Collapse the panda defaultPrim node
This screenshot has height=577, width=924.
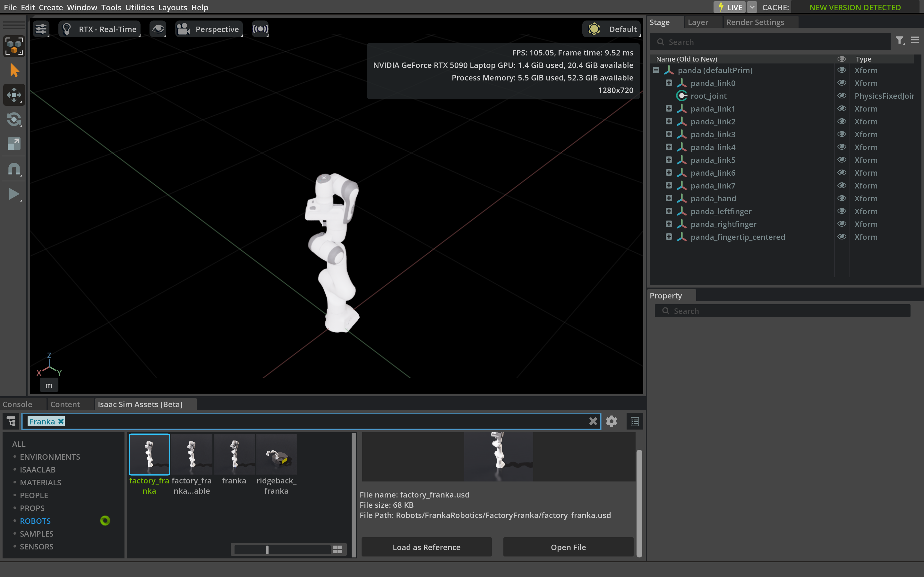click(x=656, y=70)
